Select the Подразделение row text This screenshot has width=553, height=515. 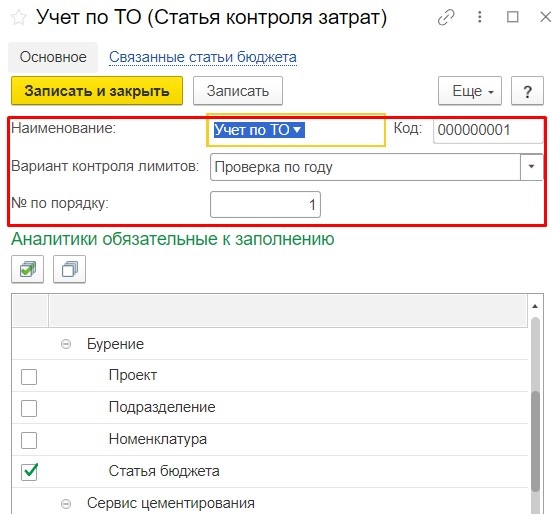pos(162,407)
